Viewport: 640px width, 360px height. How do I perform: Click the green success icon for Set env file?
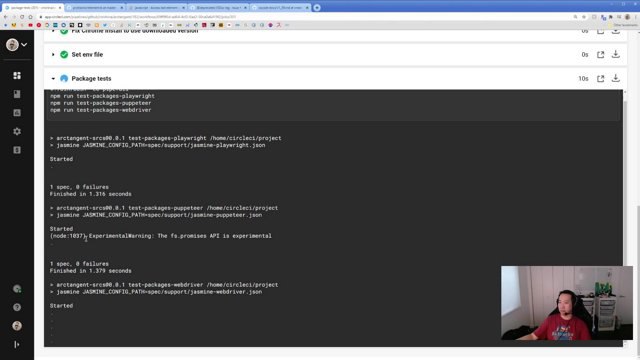point(64,54)
